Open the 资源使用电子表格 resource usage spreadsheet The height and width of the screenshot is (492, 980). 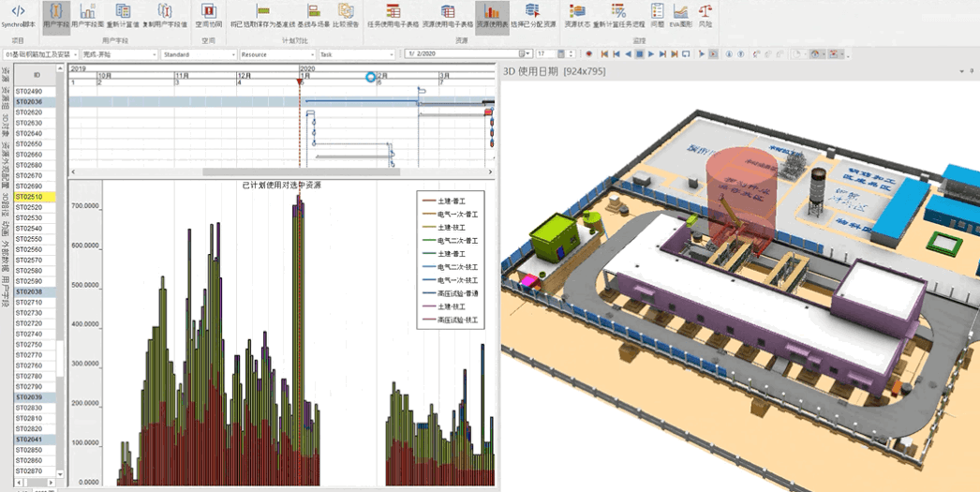pos(448,17)
